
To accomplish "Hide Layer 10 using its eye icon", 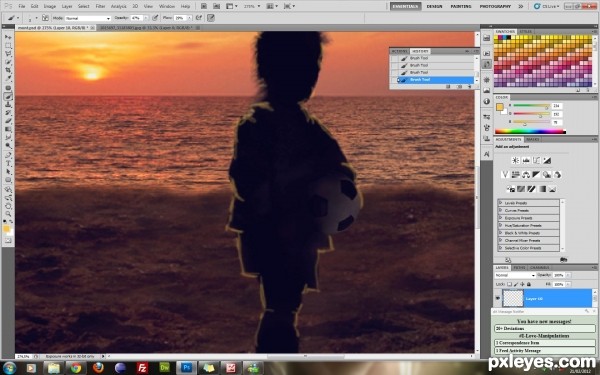I will coord(497,298).
